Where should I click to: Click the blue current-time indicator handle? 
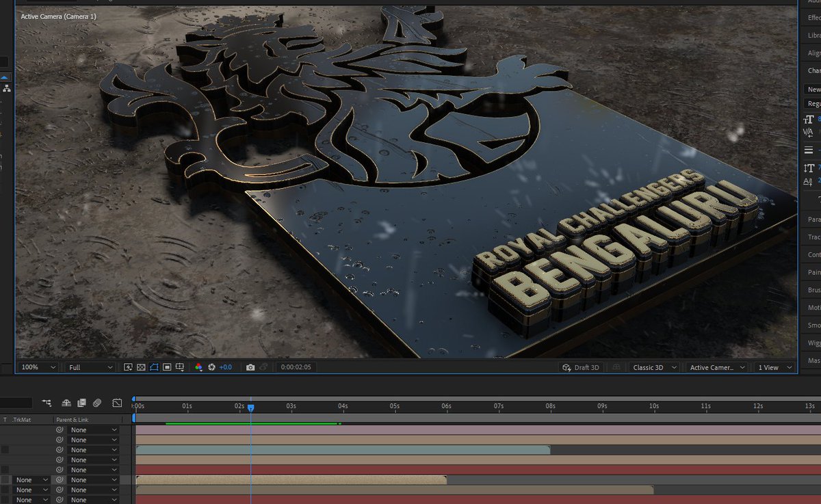pos(250,408)
